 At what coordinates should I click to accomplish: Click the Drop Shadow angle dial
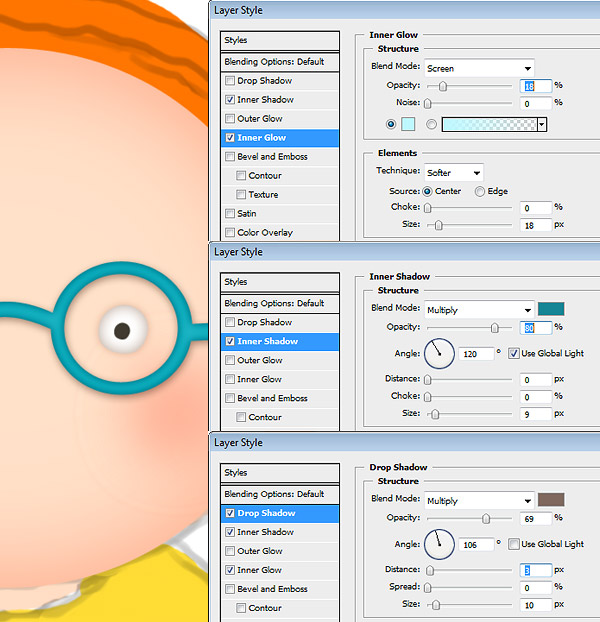[439, 544]
